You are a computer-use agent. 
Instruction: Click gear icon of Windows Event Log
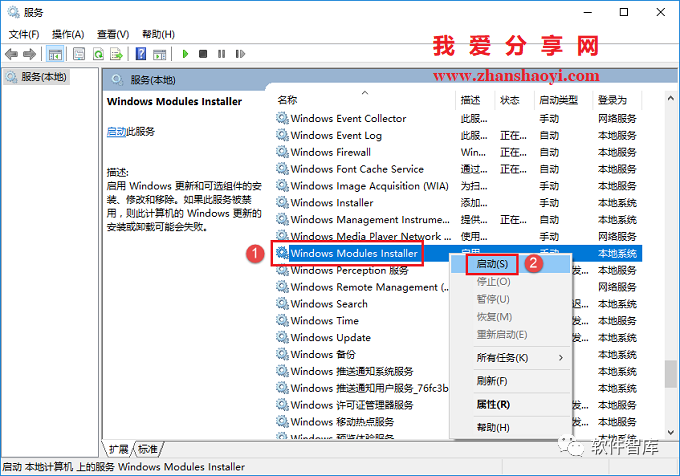pyautogui.click(x=282, y=135)
